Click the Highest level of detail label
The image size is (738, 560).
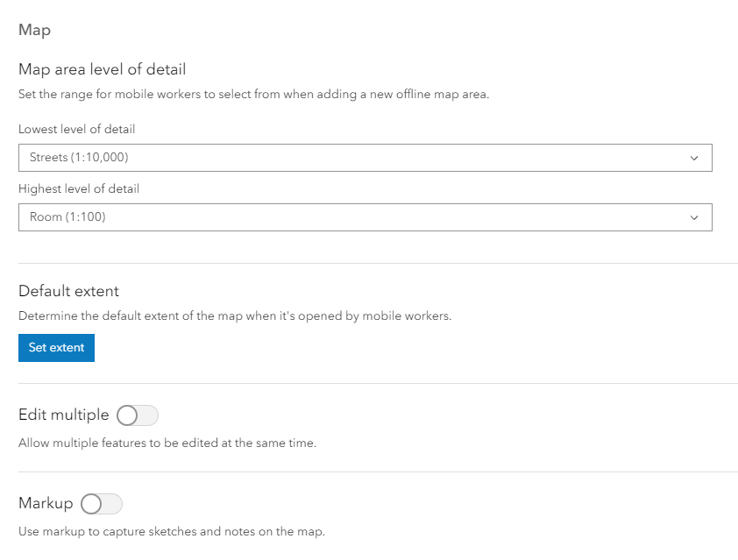click(79, 188)
